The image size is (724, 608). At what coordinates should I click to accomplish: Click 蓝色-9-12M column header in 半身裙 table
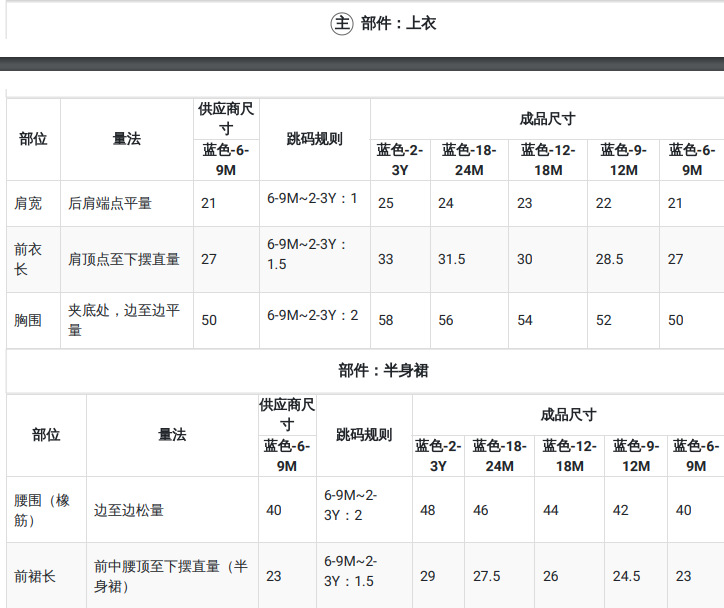636,456
